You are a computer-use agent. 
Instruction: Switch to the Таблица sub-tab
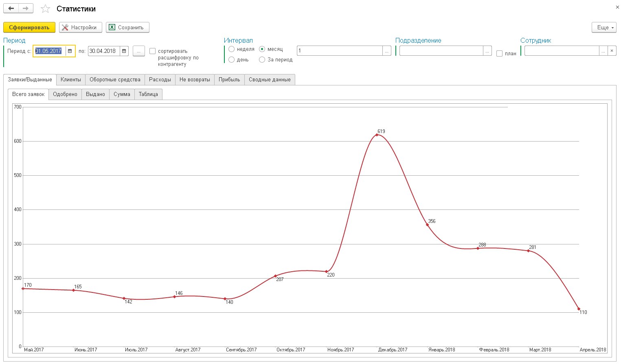[x=148, y=94]
